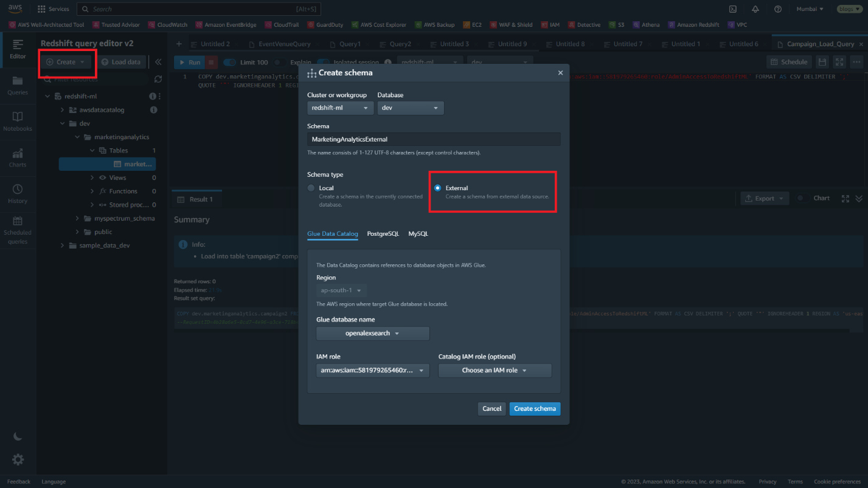Open the IAM role dropdown
Image resolution: width=868 pixels, height=488 pixels.
point(373,370)
